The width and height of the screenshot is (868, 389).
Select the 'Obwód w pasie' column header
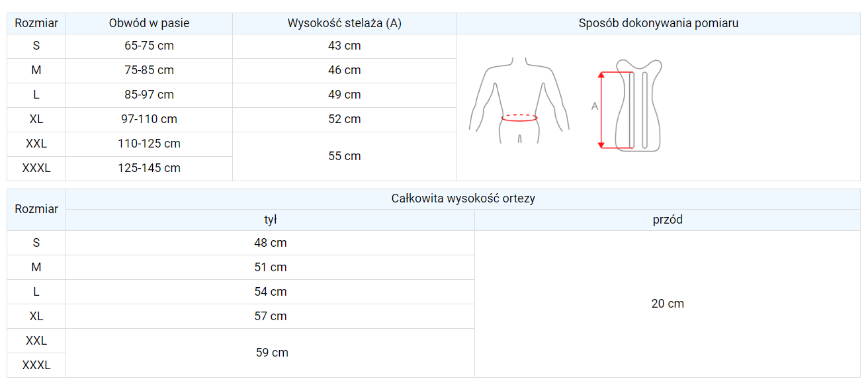[149, 23]
